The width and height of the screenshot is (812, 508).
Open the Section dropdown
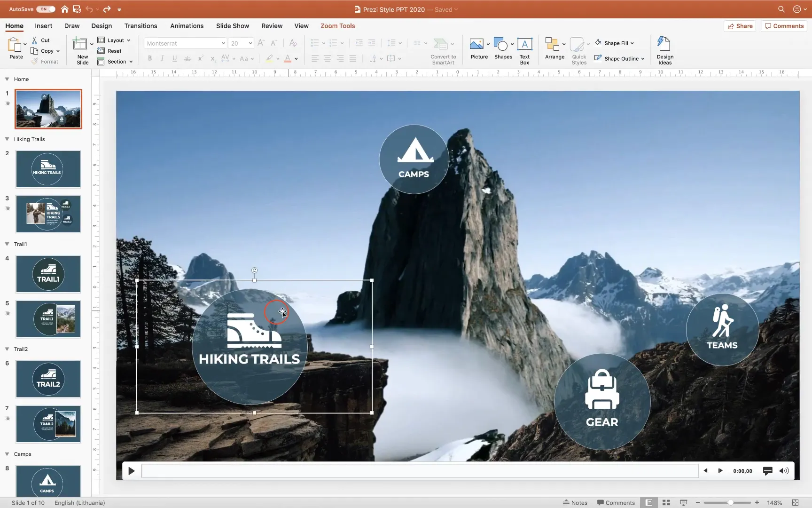coord(115,62)
